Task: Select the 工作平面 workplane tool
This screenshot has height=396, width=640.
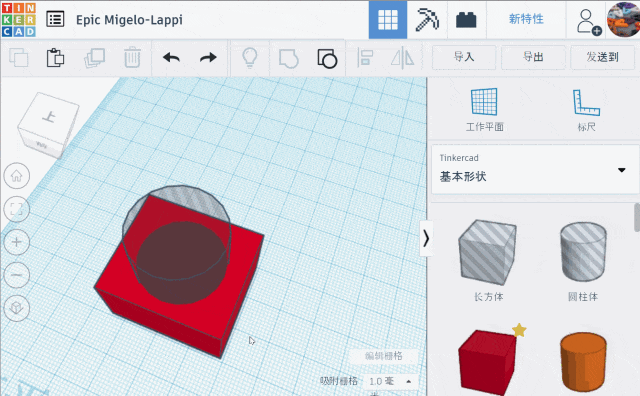Action: [484, 110]
